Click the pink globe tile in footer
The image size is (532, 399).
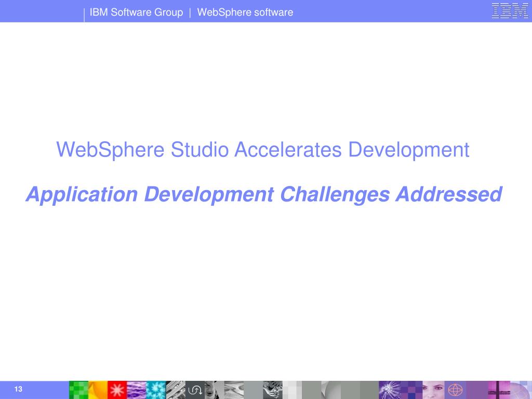(455, 390)
